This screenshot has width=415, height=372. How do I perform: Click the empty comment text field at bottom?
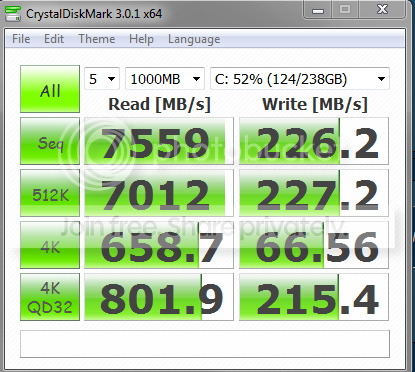[x=205, y=344]
